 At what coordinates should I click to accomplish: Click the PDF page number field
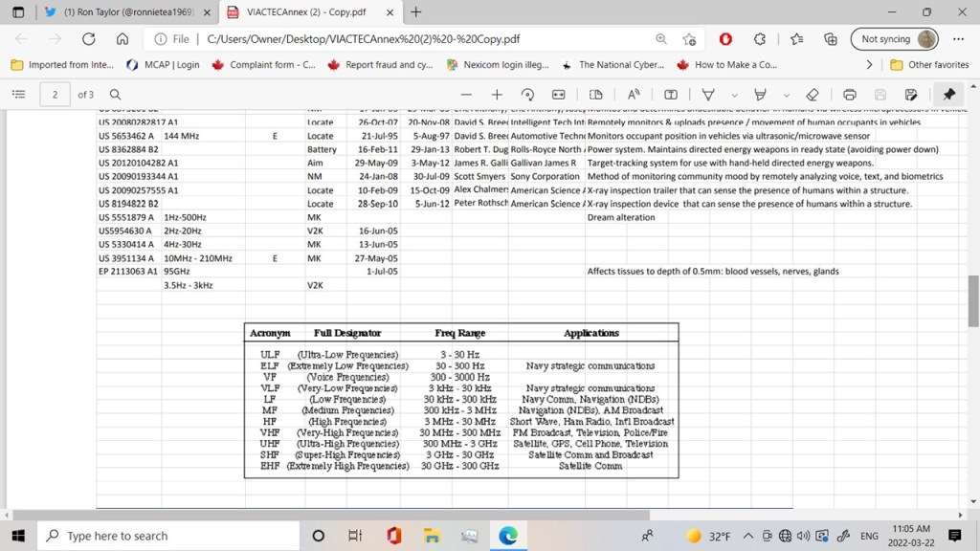click(x=56, y=95)
